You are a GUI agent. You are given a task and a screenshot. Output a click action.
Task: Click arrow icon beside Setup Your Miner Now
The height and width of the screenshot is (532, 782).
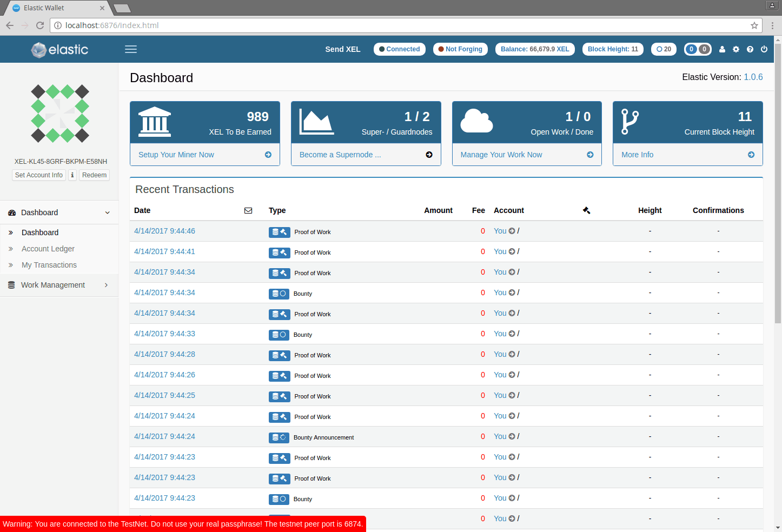[x=268, y=155]
